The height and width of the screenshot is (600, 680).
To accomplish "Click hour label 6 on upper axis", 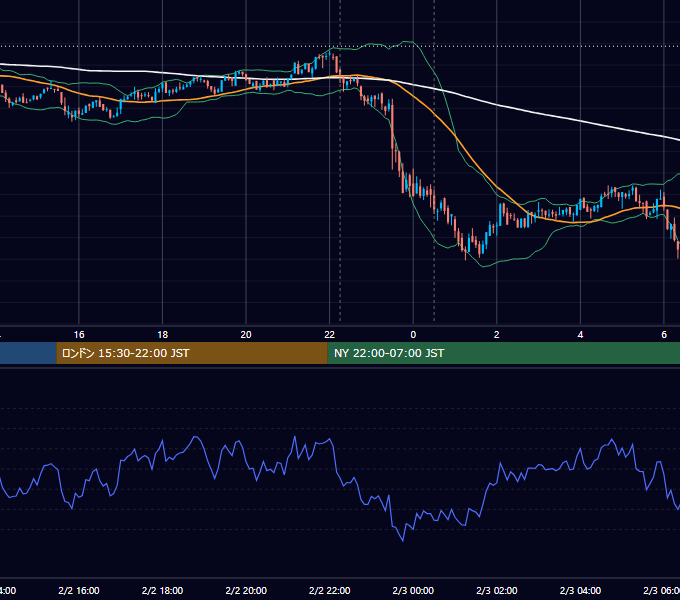I will click(x=664, y=335).
